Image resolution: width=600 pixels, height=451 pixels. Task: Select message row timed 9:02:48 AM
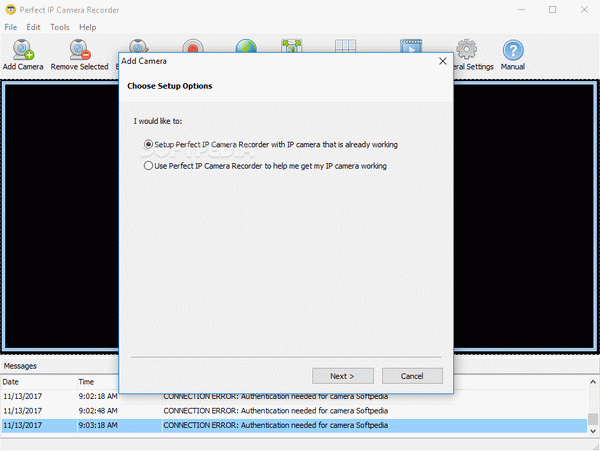[294, 411]
